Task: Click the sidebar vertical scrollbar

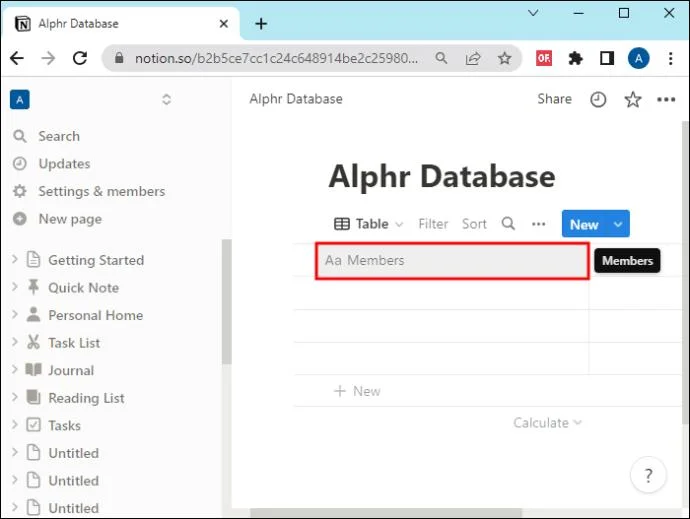Action: click(x=226, y=302)
